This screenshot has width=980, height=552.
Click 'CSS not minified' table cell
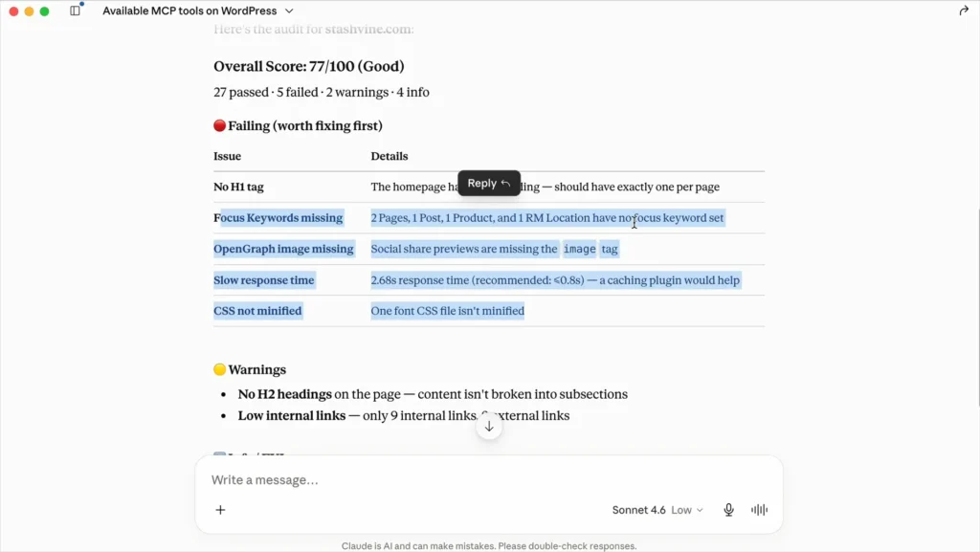(x=257, y=310)
